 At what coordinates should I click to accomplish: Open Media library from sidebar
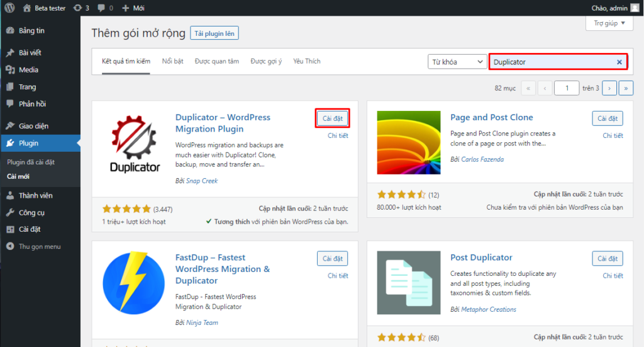pos(28,70)
